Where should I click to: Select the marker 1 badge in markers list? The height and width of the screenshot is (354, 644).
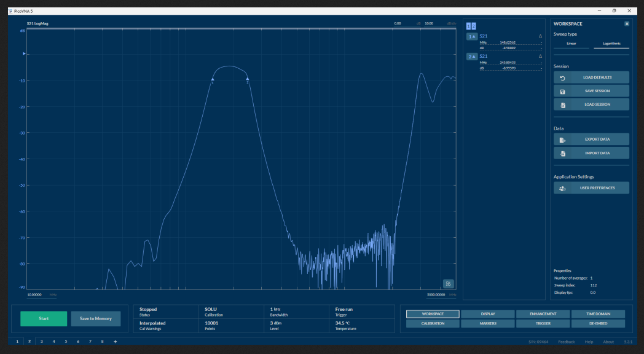click(472, 36)
